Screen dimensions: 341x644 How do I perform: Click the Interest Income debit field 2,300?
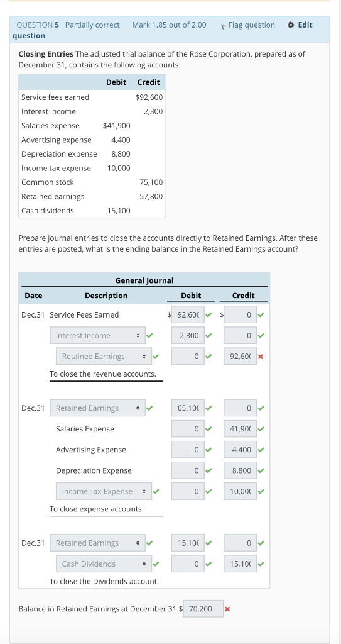pos(188,336)
